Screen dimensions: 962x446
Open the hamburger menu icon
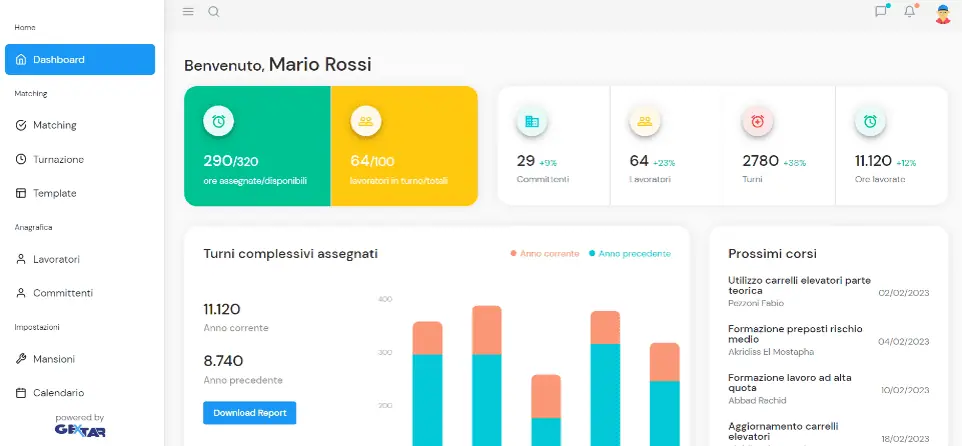click(x=188, y=12)
